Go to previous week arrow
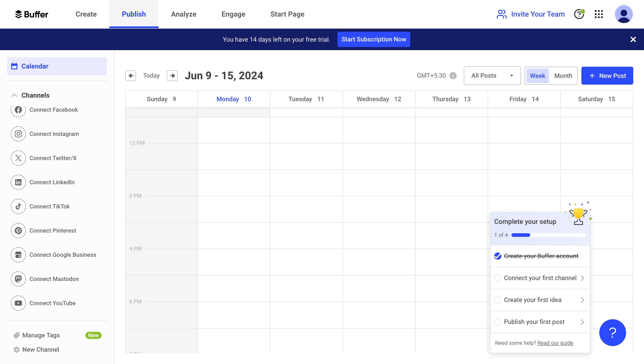The height and width of the screenshot is (364, 644). point(131,76)
